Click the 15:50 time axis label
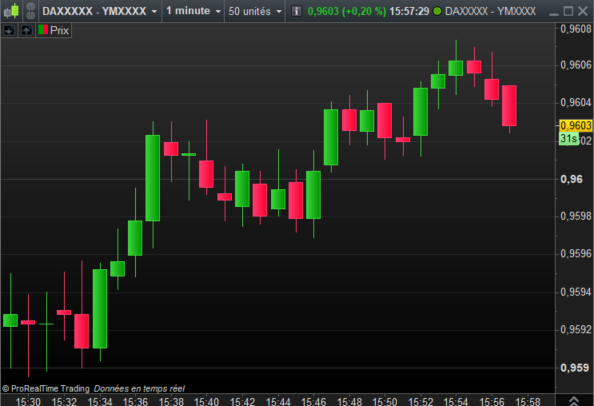Viewport: 594px width, 406px height. point(385,401)
